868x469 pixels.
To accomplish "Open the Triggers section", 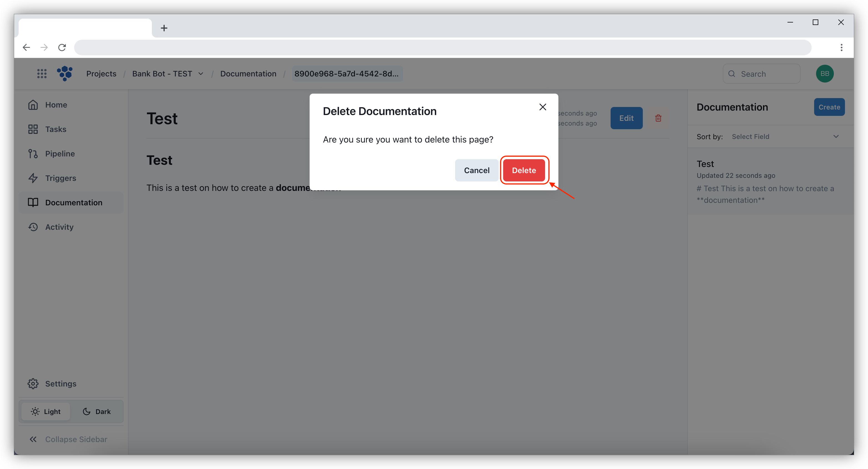I will (x=61, y=178).
